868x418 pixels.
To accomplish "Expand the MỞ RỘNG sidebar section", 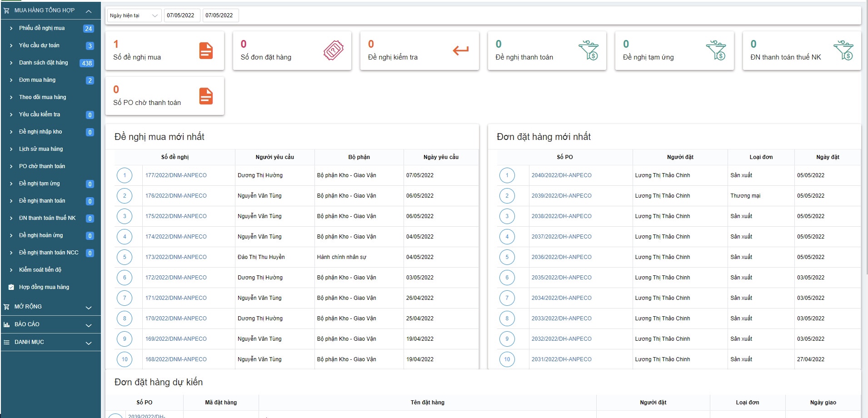I will click(89, 308).
